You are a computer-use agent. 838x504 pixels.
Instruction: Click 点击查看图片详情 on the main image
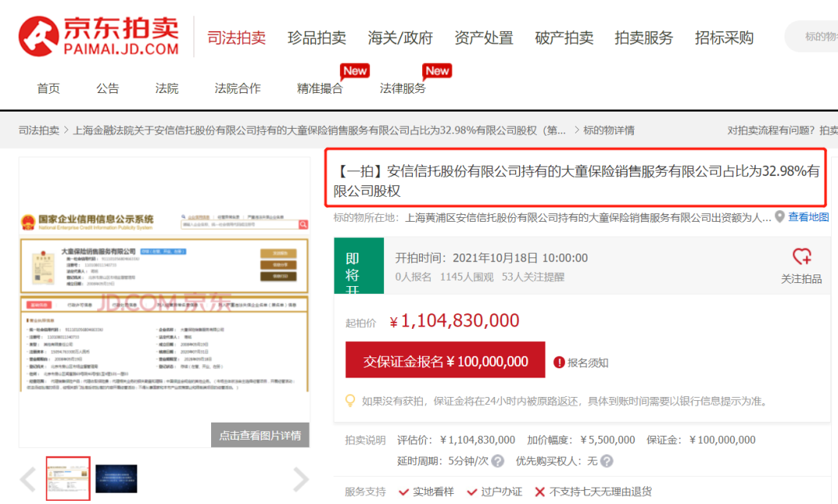click(x=260, y=435)
